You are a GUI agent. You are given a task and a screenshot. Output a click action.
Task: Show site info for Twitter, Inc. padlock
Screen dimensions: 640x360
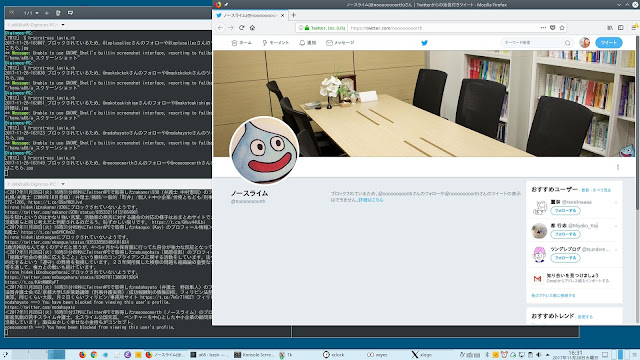(307, 28)
